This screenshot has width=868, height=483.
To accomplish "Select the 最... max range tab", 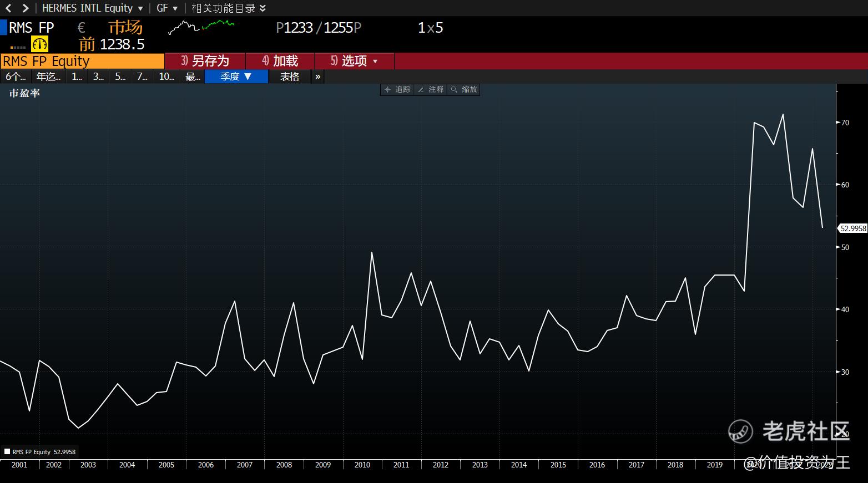I will click(193, 77).
